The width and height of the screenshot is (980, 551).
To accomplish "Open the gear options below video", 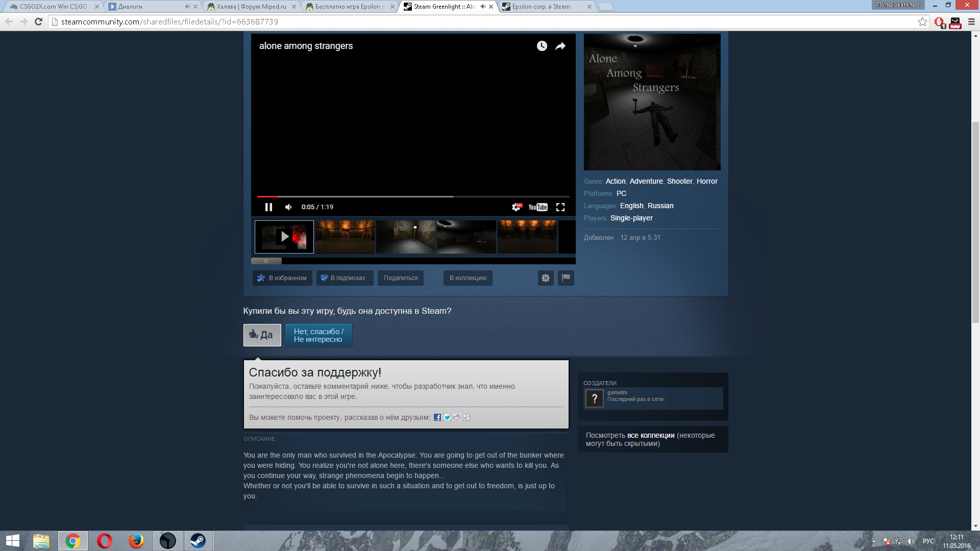I will (x=546, y=278).
